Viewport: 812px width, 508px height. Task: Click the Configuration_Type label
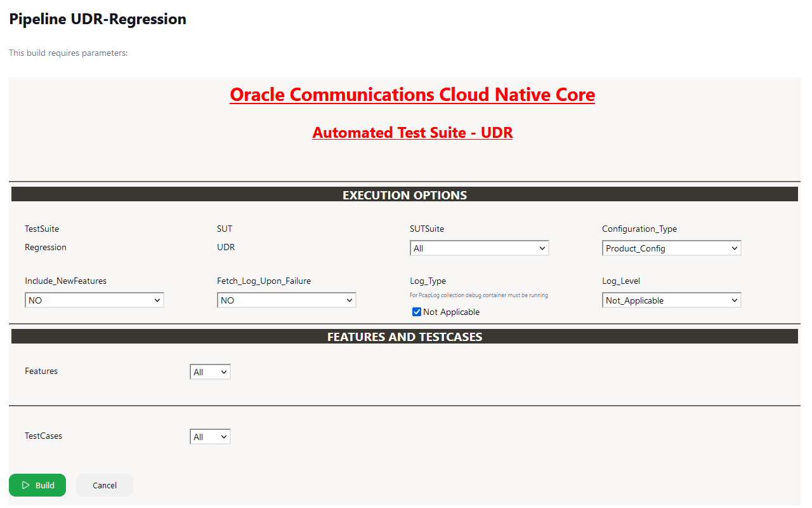[x=639, y=229]
